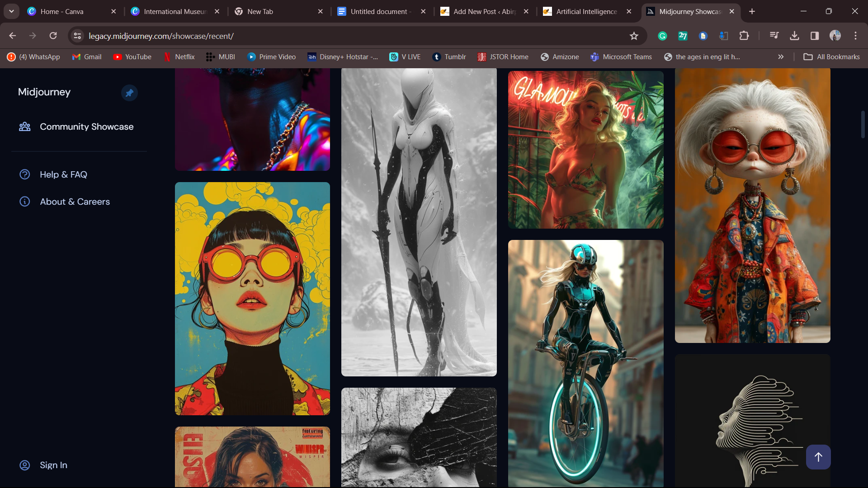Open the Microsoft Teams bookmark
The height and width of the screenshot is (488, 868).
coord(621,56)
